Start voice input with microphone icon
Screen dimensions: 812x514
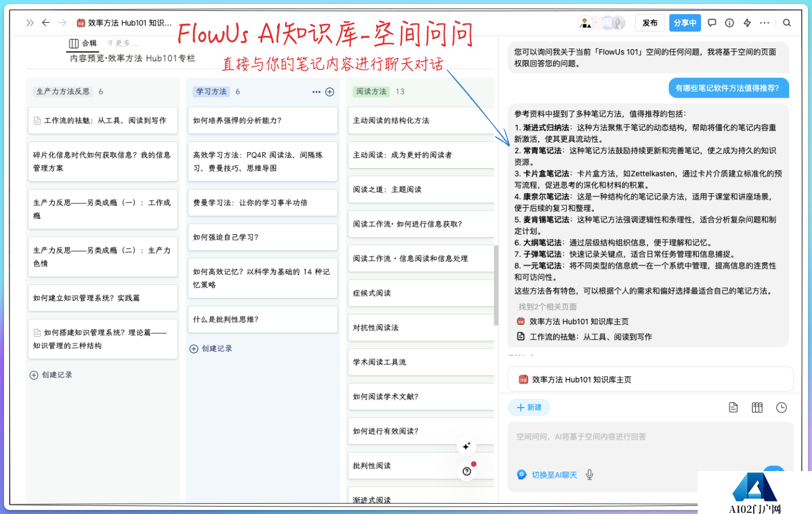pos(590,475)
